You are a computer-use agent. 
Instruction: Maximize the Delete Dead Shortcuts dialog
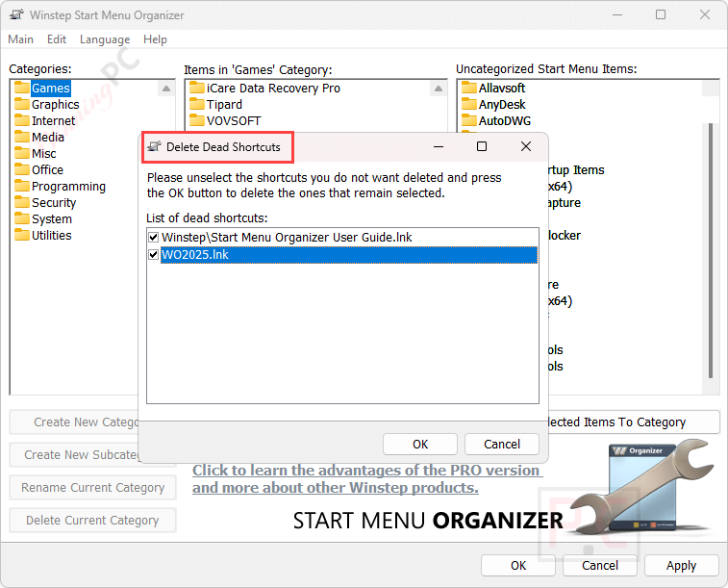coord(482,146)
